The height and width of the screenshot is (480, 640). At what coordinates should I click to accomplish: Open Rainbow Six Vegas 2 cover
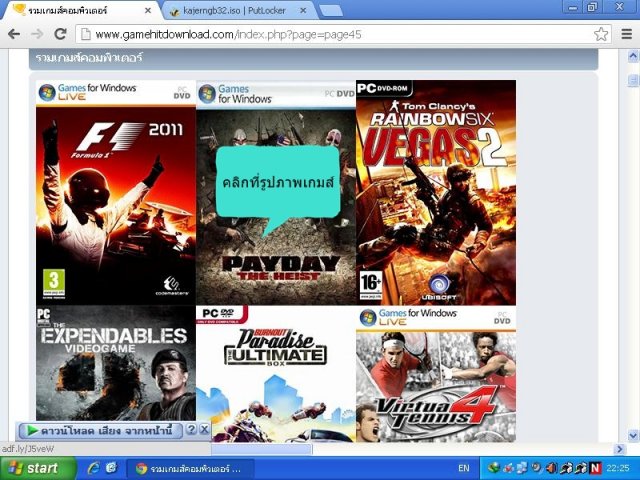coord(436,193)
